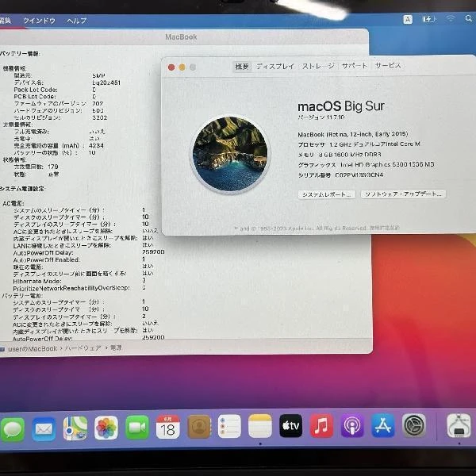
Task: Open the ウインドウ menu
Action: (x=40, y=21)
